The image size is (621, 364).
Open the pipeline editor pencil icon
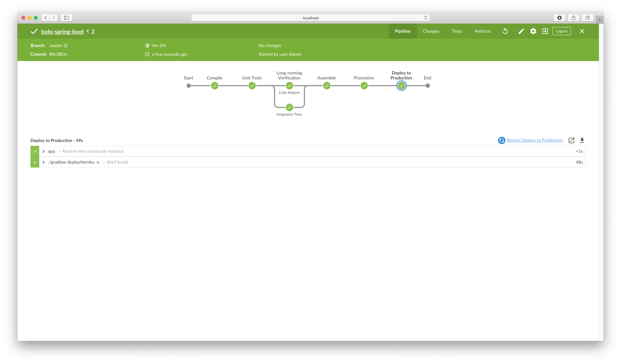point(521,31)
